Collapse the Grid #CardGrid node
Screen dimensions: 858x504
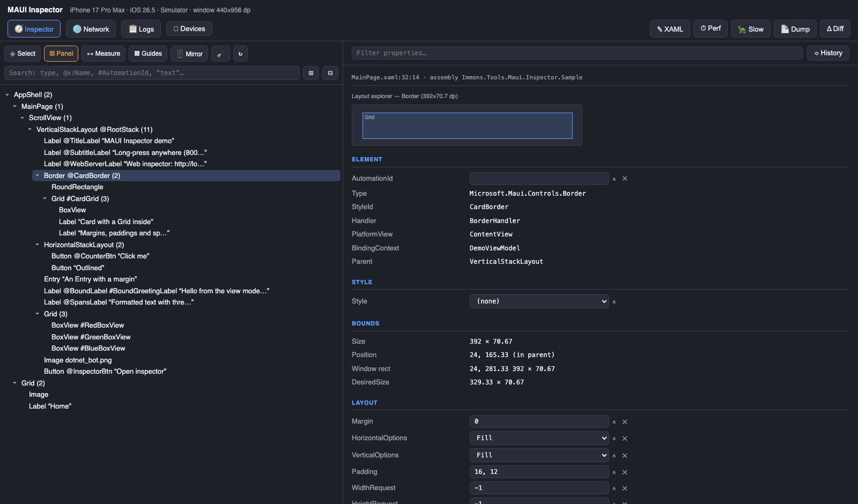pyautogui.click(x=45, y=199)
